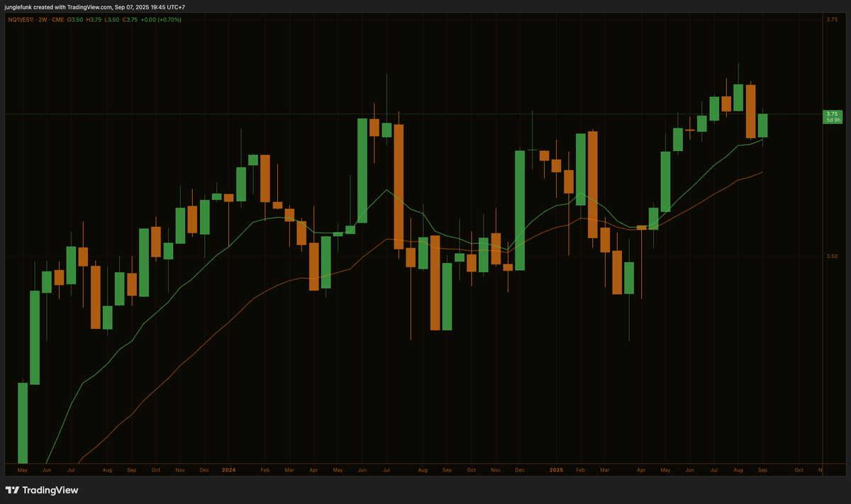The image size is (851, 504).
Task: Click the O3.50 open value
Action: 75,20
